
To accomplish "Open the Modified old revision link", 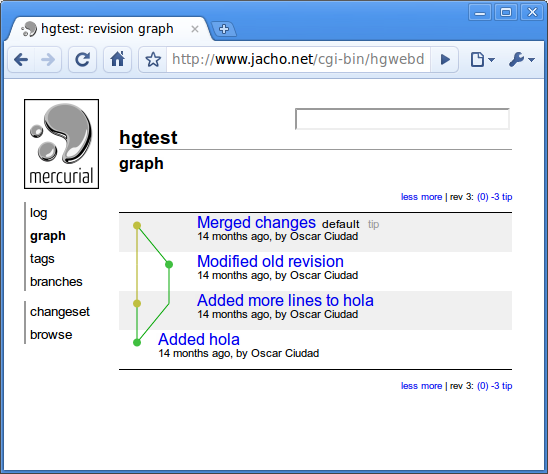I will (x=271, y=261).
